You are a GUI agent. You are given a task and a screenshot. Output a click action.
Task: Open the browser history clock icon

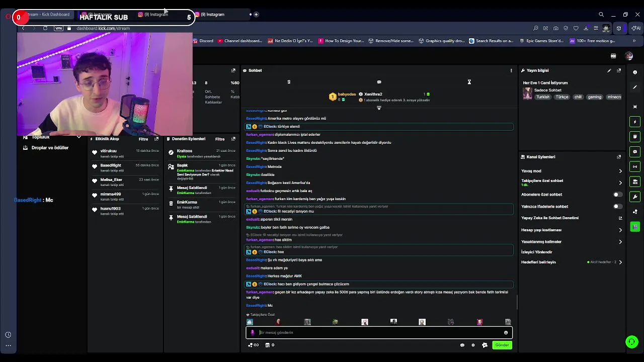point(8,335)
